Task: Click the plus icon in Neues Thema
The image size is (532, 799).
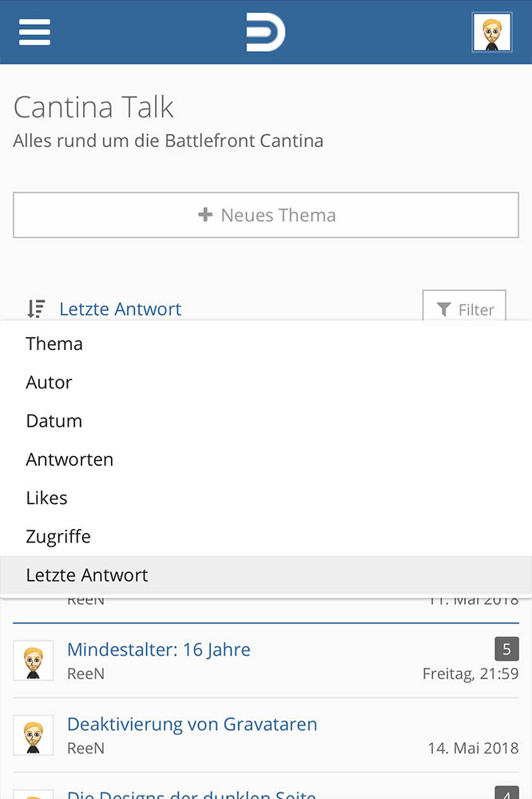Action: (x=204, y=214)
